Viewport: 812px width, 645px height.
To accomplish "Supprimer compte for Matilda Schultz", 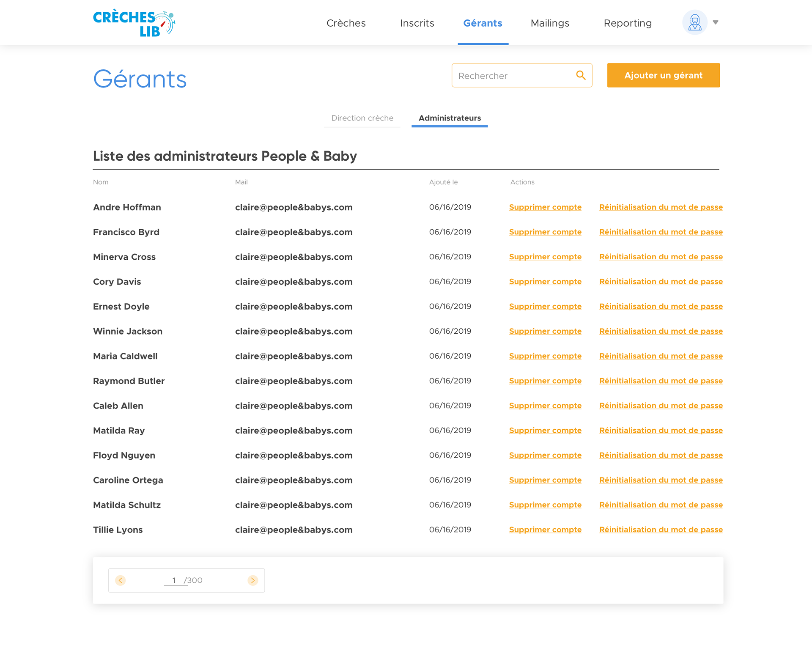I will (545, 505).
